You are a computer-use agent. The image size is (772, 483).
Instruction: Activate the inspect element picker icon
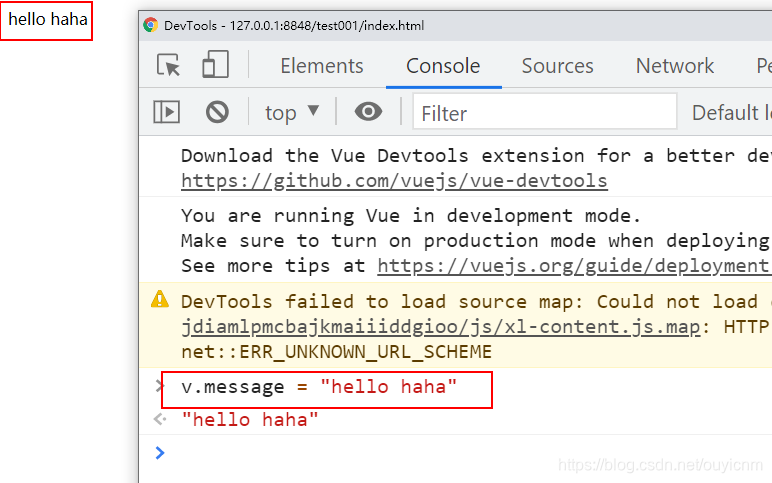168,65
